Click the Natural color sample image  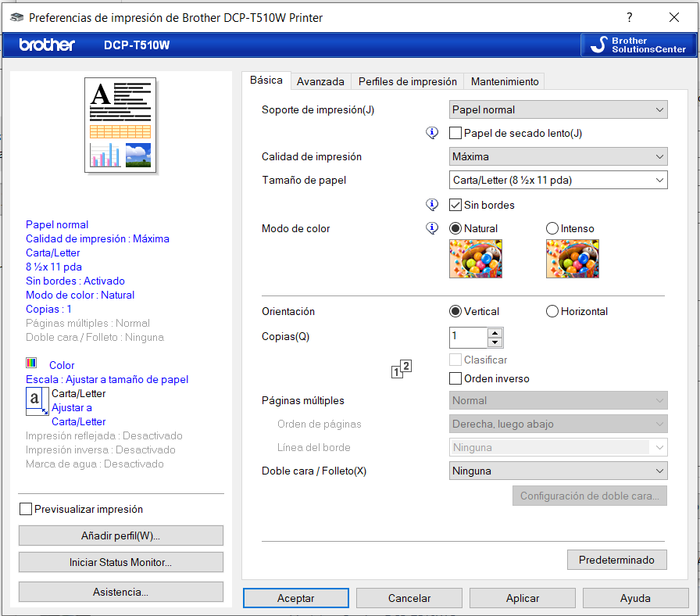(x=476, y=259)
